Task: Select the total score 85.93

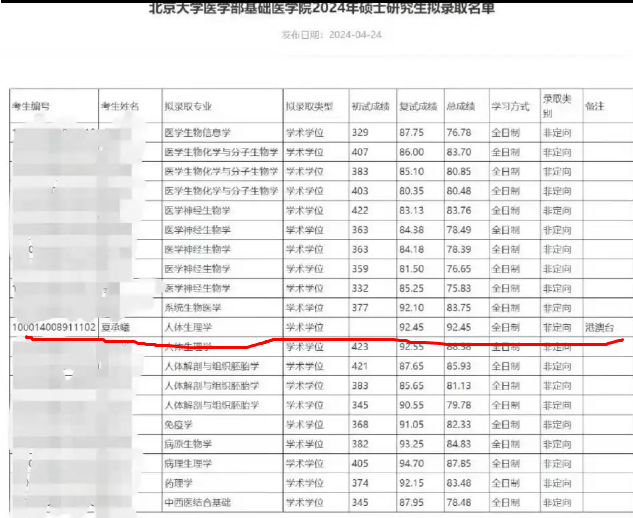Action: coord(459,366)
